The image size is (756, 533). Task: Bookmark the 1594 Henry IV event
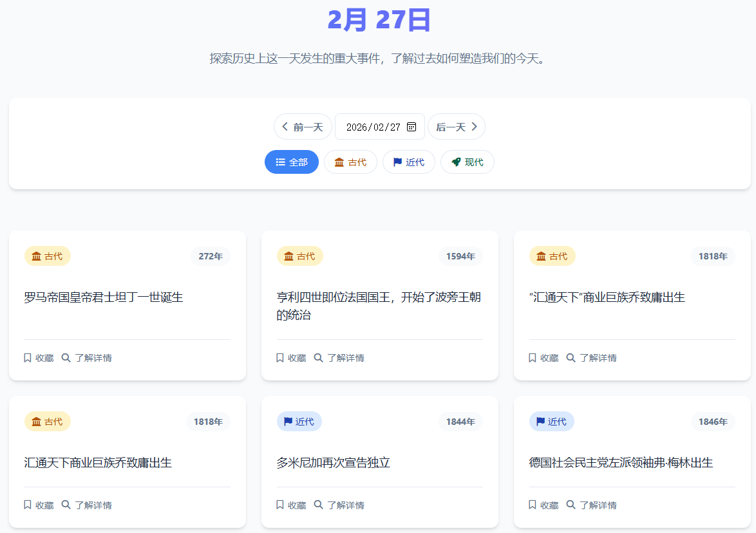click(291, 358)
